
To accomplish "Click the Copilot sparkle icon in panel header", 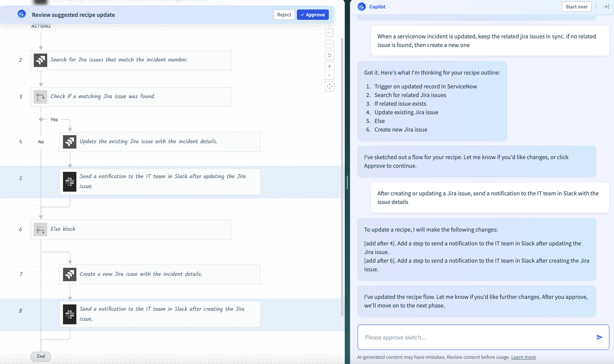I will pos(362,7).
